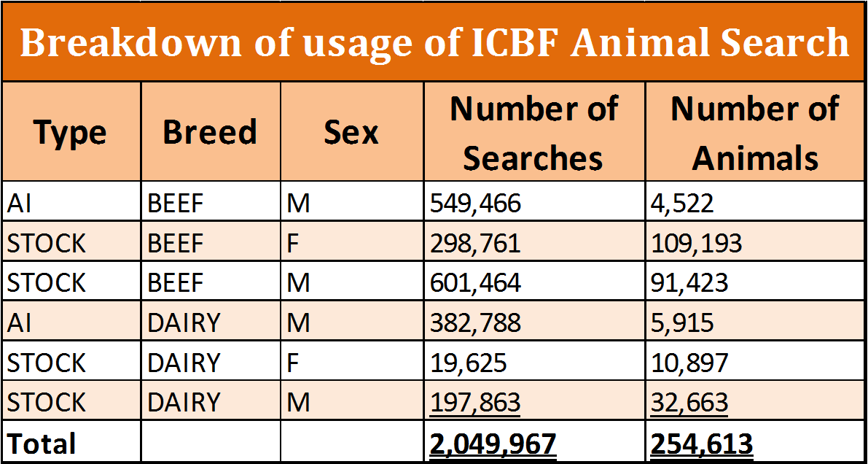This screenshot has height=464, width=868.
Task: Select the 382,788 cell in AI DAIRY row
Action: pyautogui.click(x=534, y=323)
